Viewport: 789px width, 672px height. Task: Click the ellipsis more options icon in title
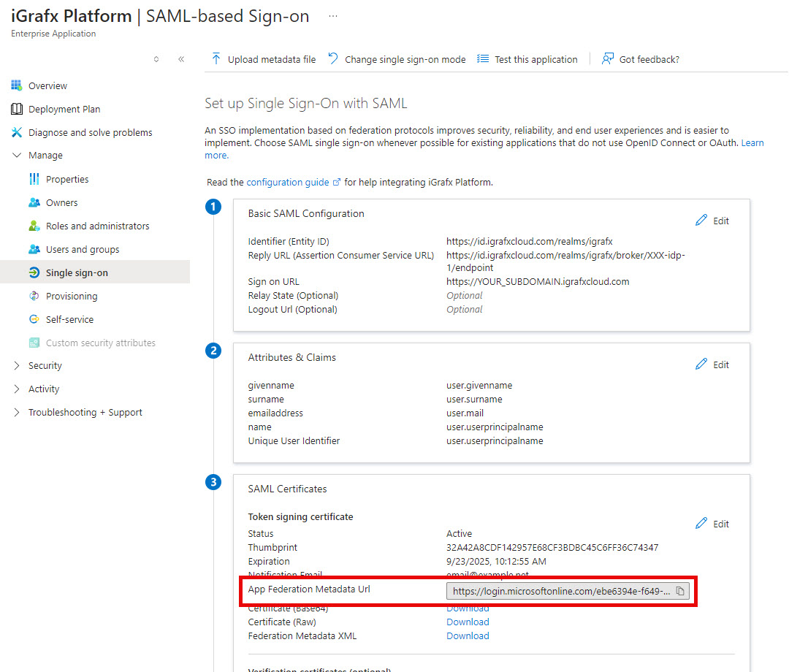pos(333,16)
